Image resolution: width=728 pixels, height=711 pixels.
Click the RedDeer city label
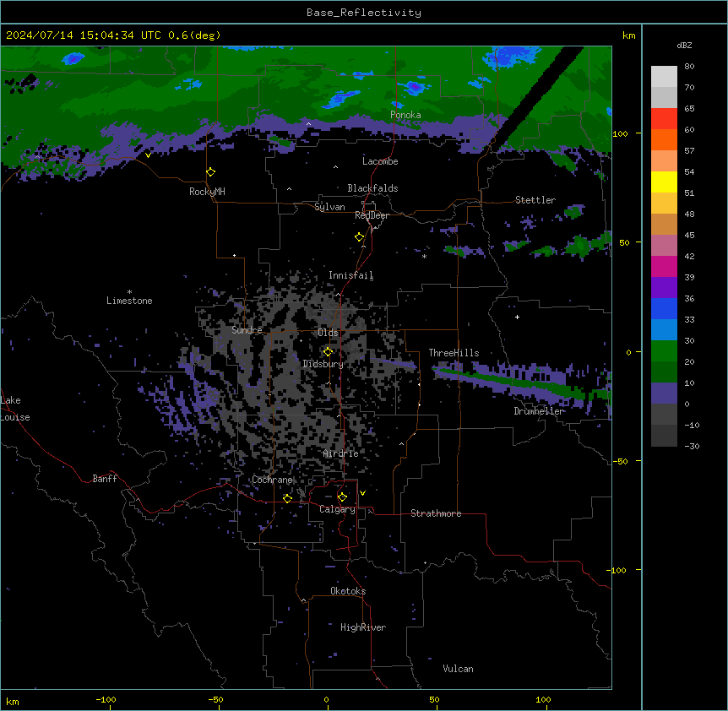point(372,215)
